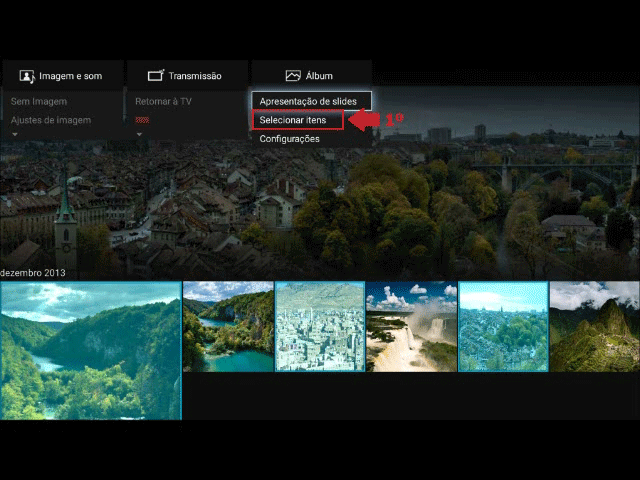Screen dimensions: 640x480
Task: Open Ajustes de Imagem
Action: [x=51, y=120]
